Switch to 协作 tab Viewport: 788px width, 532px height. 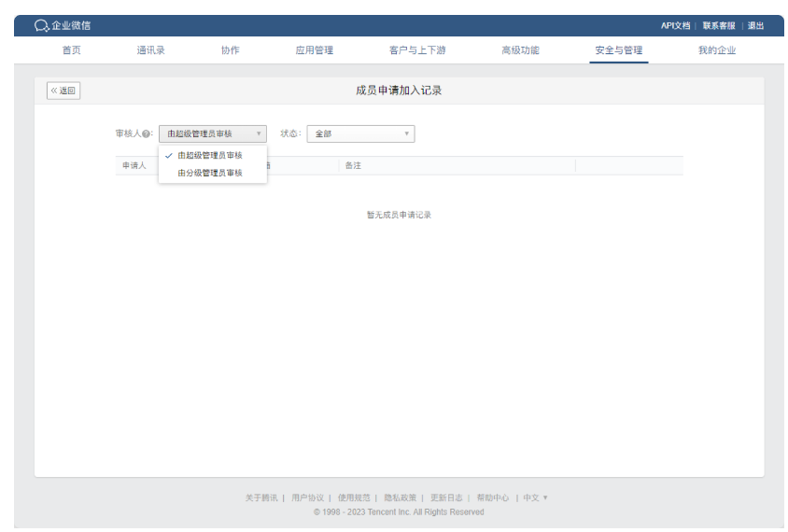pyautogui.click(x=230, y=50)
